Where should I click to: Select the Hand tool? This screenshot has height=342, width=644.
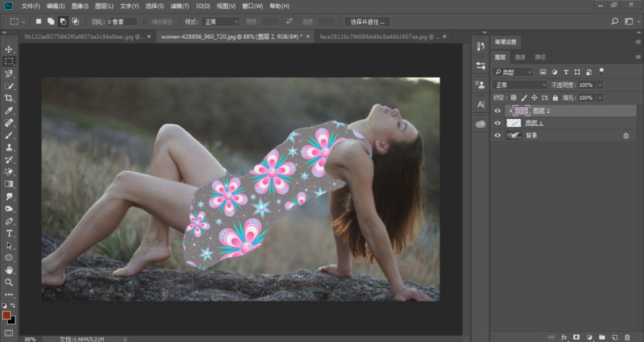(x=8, y=270)
